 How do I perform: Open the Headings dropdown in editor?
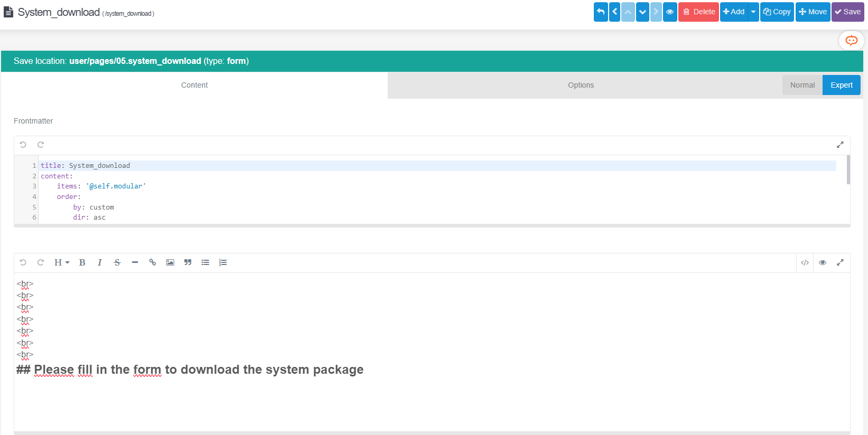[62, 262]
